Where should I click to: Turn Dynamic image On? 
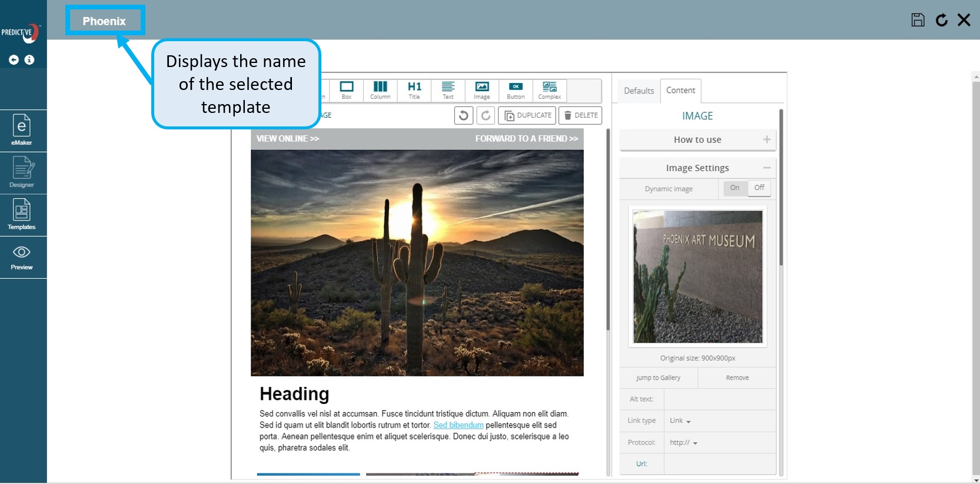click(735, 188)
